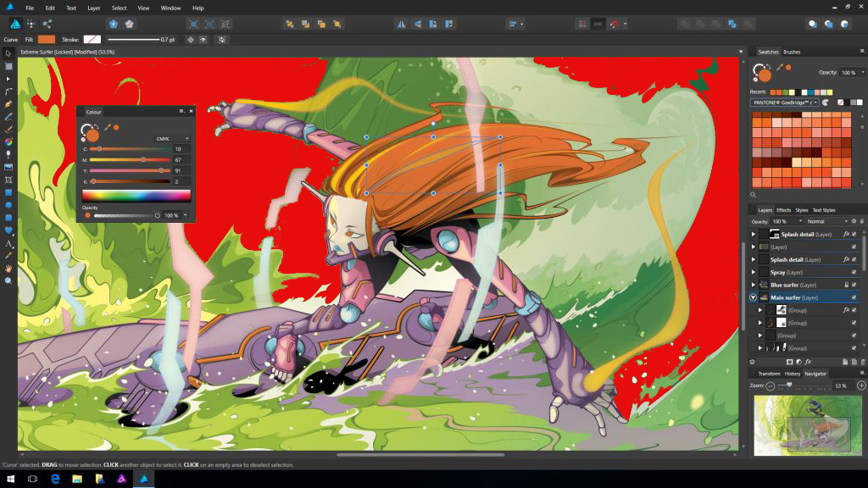This screenshot has width=868, height=488.
Task: Switch to the Effects tab
Action: [x=783, y=210]
